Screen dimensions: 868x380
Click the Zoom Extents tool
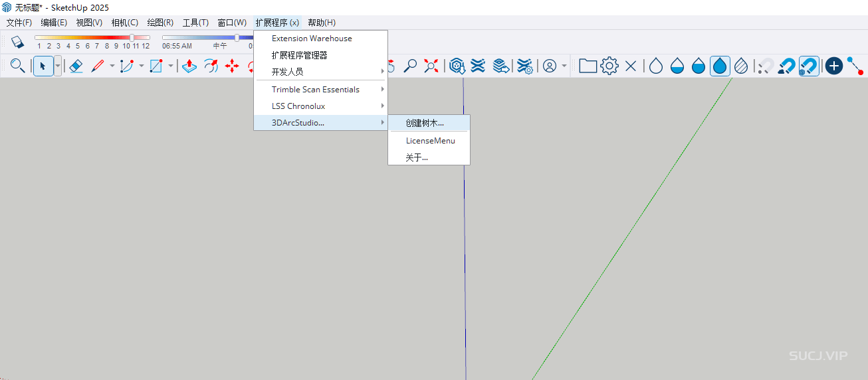click(432, 66)
